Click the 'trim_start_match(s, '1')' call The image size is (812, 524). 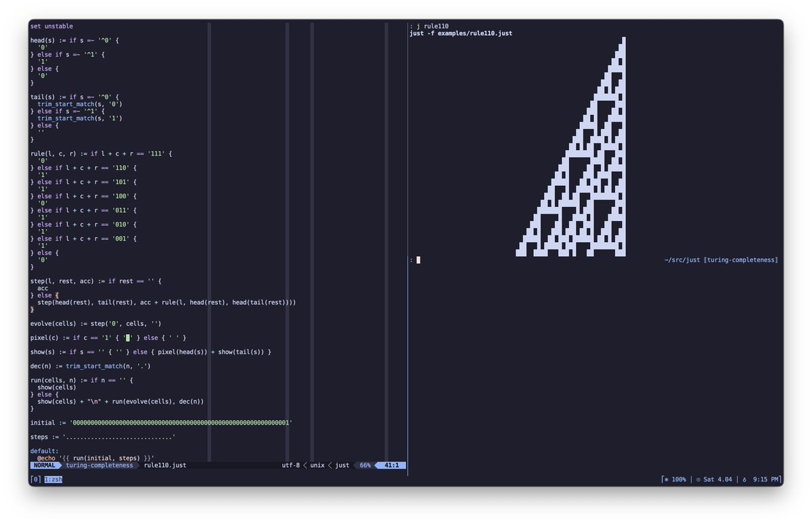(x=80, y=118)
